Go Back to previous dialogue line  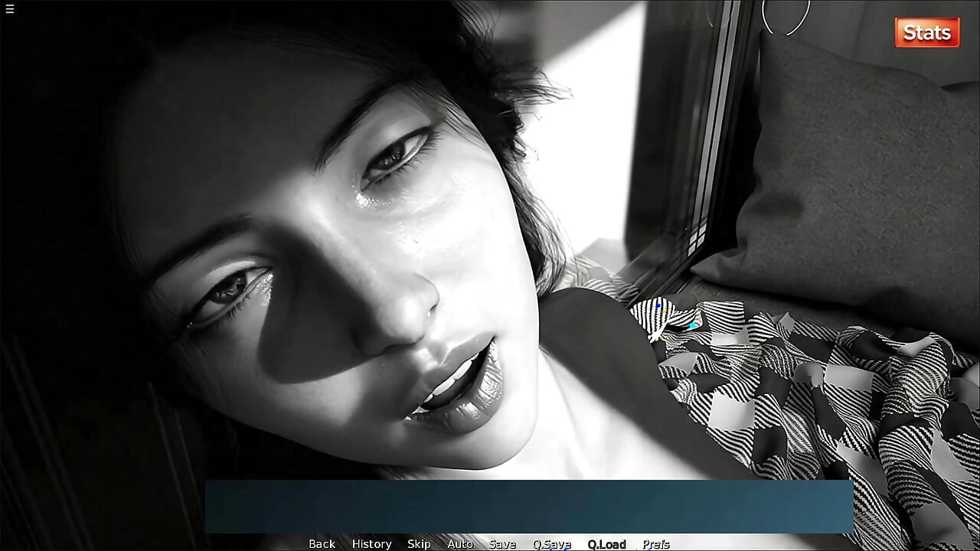tap(322, 544)
